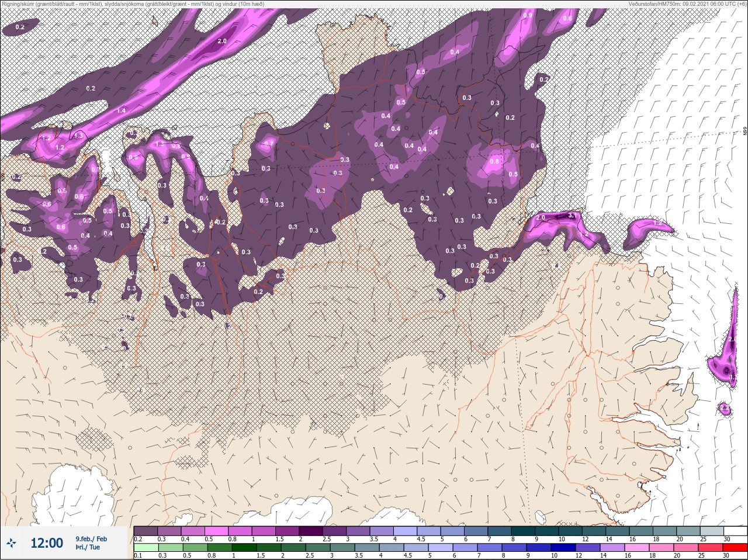The height and width of the screenshot is (560, 748).
Task: Click the '9.feb./ Feb' date text
Action: pos(91,538)
